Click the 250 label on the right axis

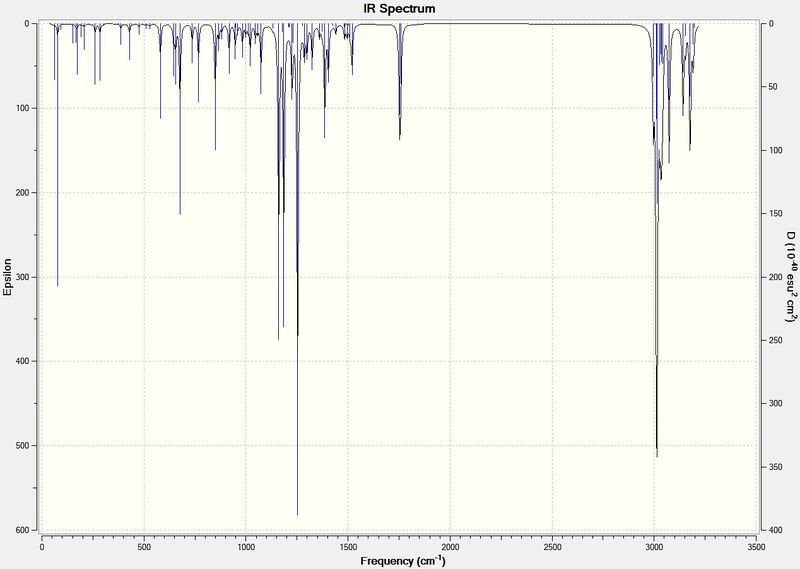775,340
